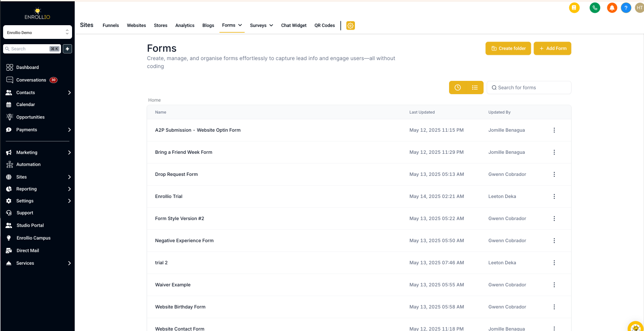Open Conversations from the sidebar
Screen dimensions: 644x331
[31, 80]
